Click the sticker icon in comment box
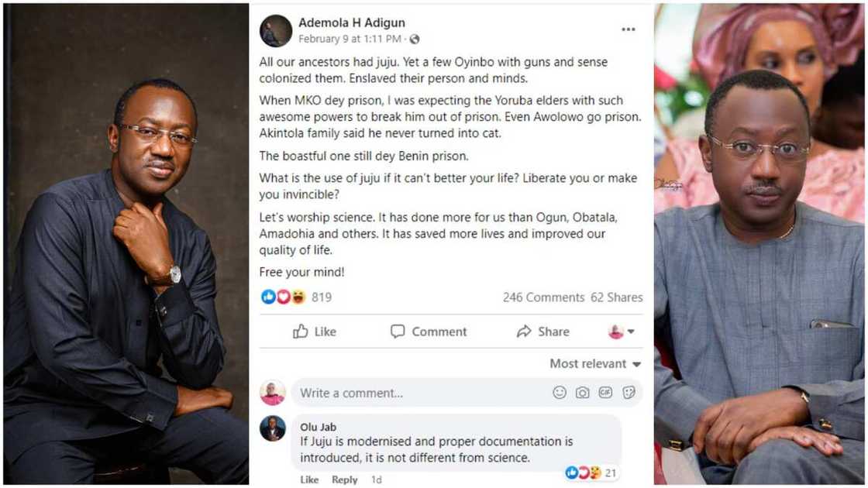The width and height of the screenshot is (868, 488). click(629, 393)
